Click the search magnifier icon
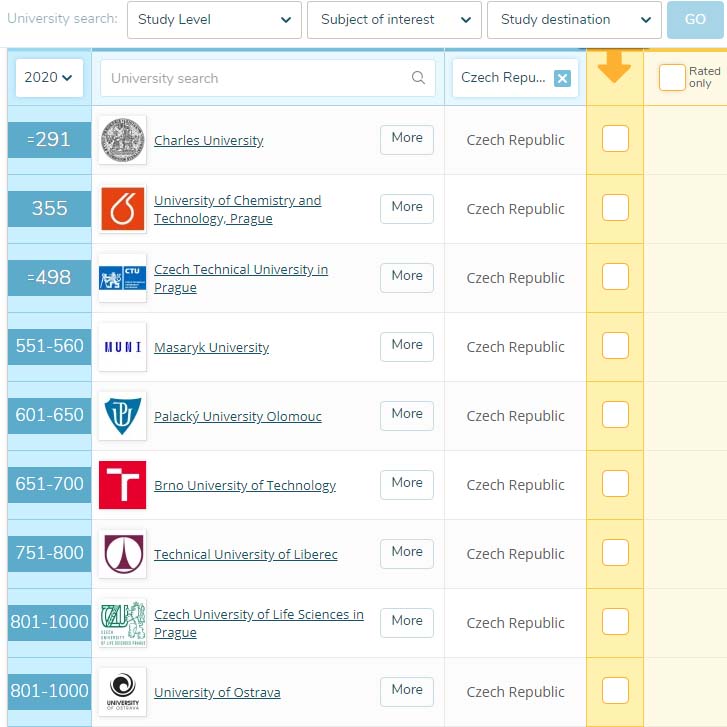The image size is (727, 727). pos(418,78)
